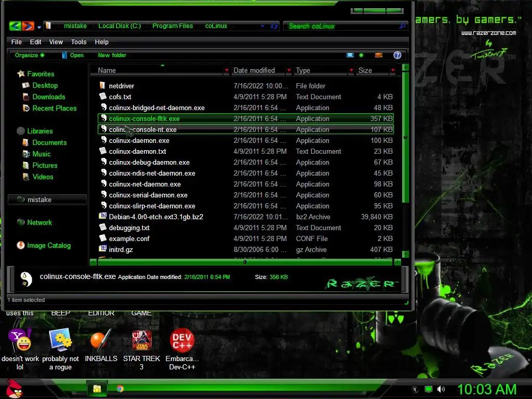Screen dimensions: 532x399
Task: Select the colinux-daemon.exe icon
Action: click(x=103, y=140)
